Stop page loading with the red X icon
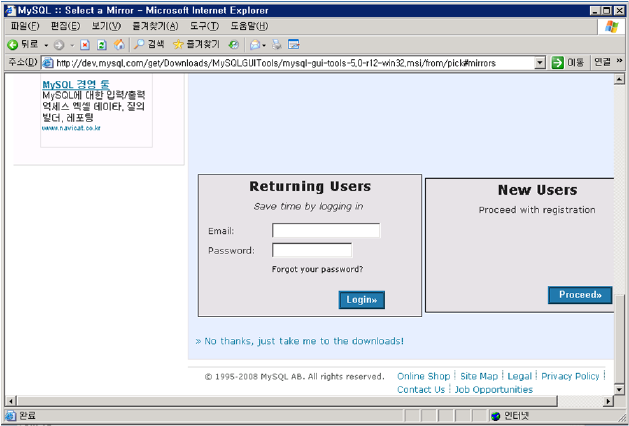629x426 pixels. click(x=85, y=45)
